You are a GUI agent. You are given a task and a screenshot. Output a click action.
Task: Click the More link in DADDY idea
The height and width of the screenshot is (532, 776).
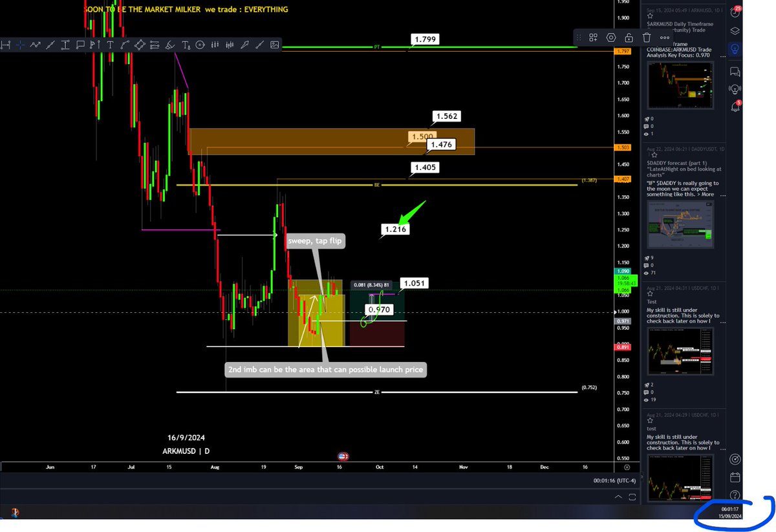[707, 194]
